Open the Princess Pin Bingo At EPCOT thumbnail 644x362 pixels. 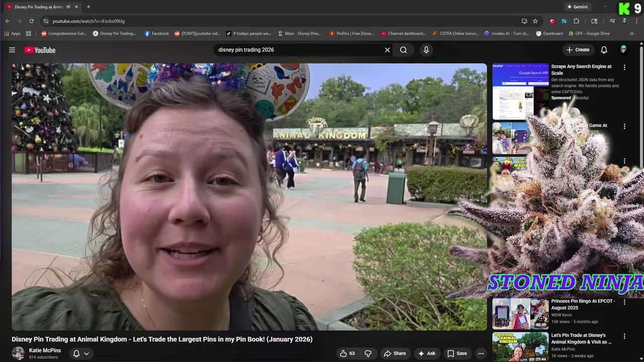click(x=520, y=314)
